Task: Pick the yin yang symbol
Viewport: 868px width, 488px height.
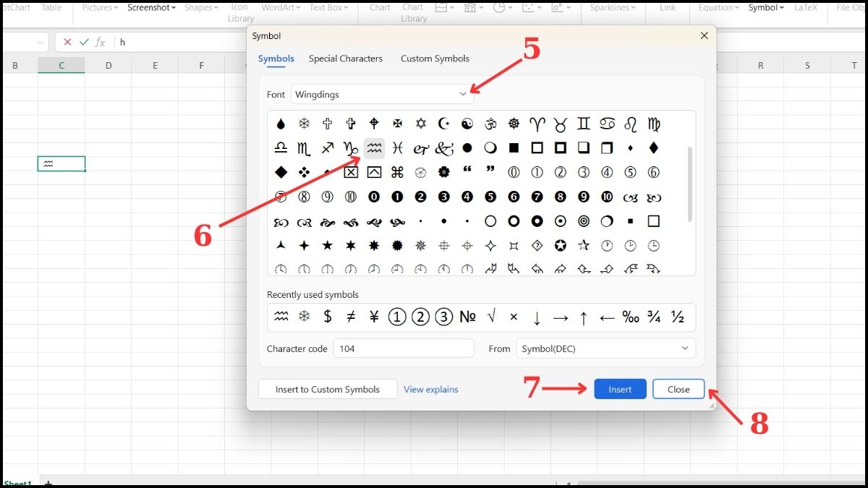Action: tap(467, 124)
